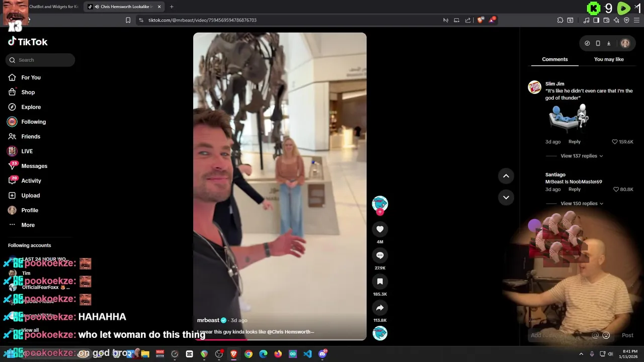Open emoji picker in comment box
644x362 pixels.
click(606, 335)
